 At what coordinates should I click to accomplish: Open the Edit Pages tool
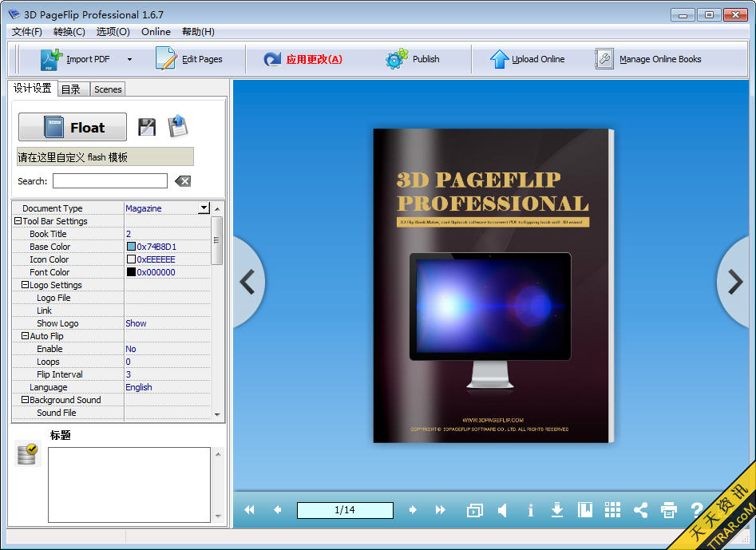tap(189, 59)
